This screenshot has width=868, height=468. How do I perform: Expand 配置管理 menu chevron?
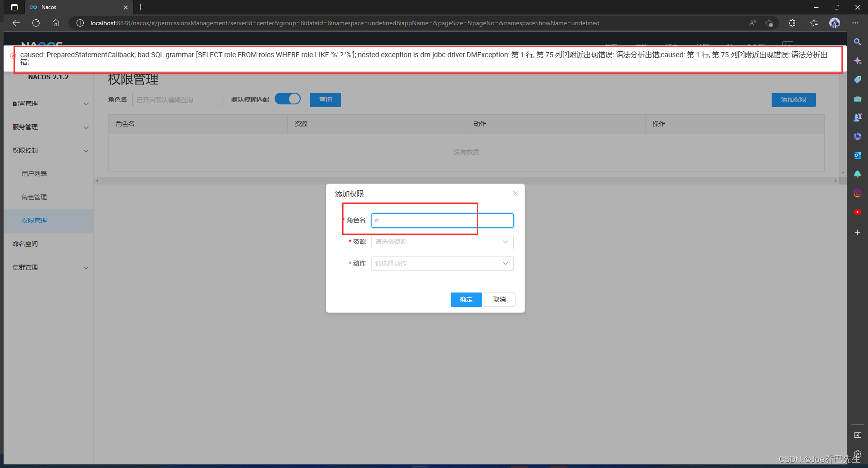click(86, 104)
